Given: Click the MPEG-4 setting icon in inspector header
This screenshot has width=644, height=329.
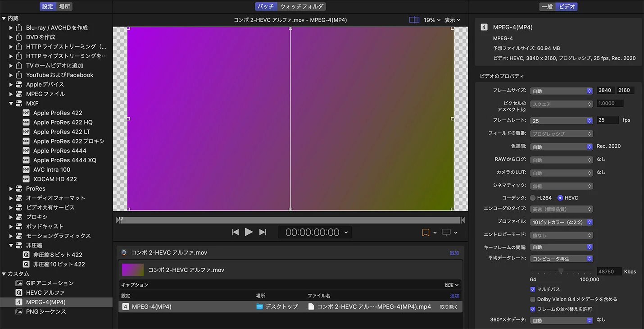Looking at the screenshot, I should click(484, 27).
